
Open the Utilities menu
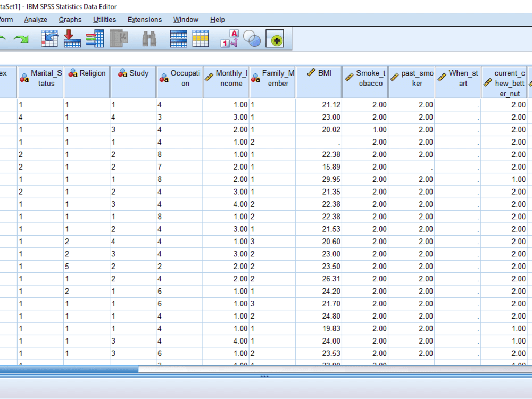click(x=104, y=20)
